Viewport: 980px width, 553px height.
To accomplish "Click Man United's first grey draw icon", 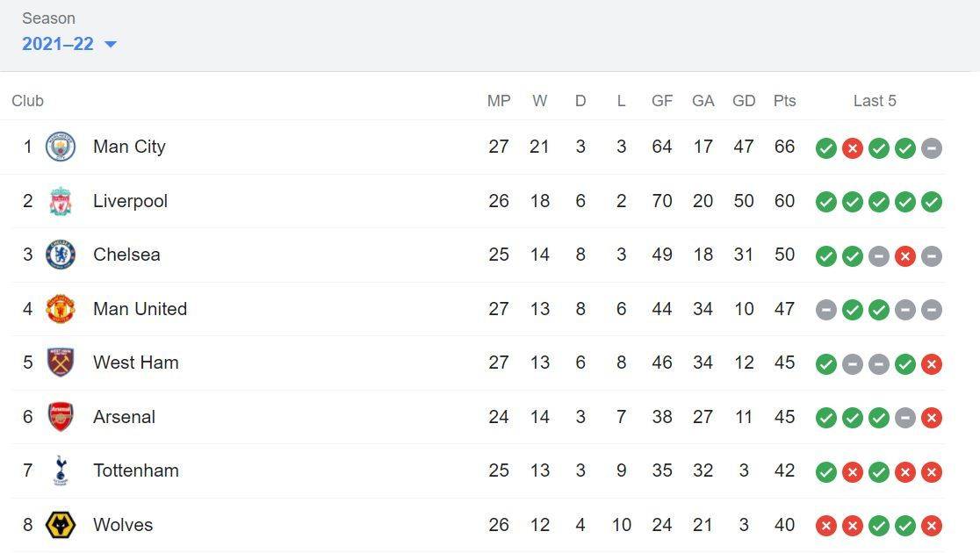I will tap(826, 310).
